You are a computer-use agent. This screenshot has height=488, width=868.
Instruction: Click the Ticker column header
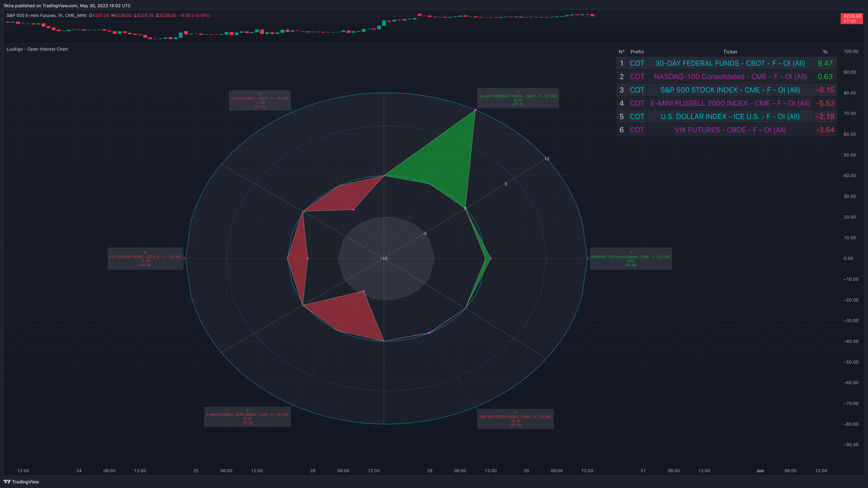pyautogui.click(x=730, y=52)
